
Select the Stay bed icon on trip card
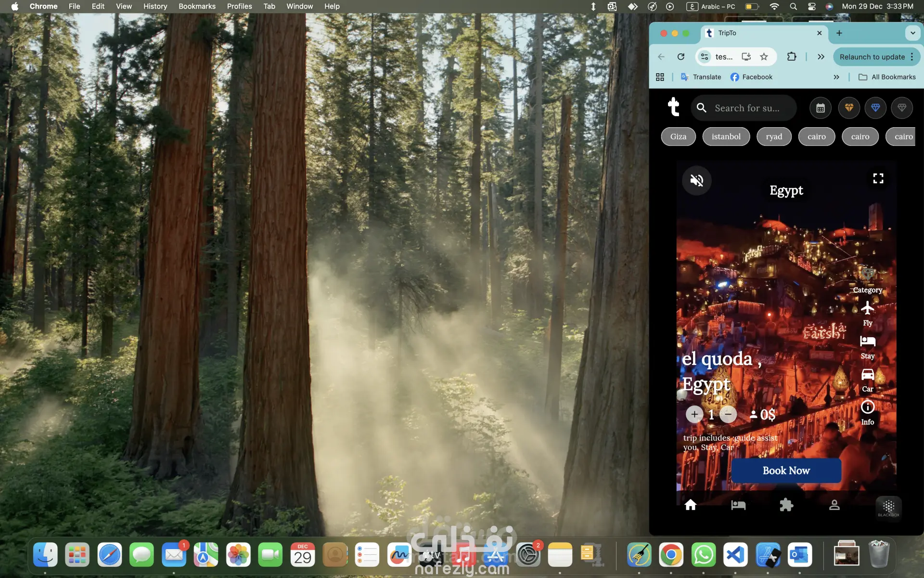click(x=867, y=342)
